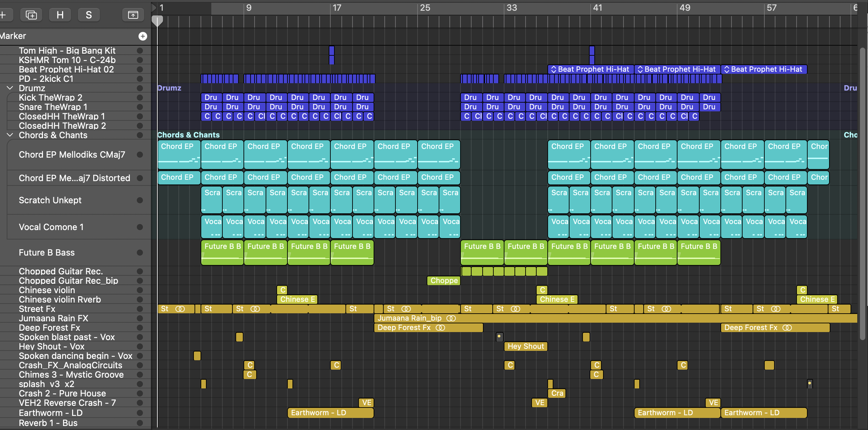Select the Hey Shout region

pos(525,346)
